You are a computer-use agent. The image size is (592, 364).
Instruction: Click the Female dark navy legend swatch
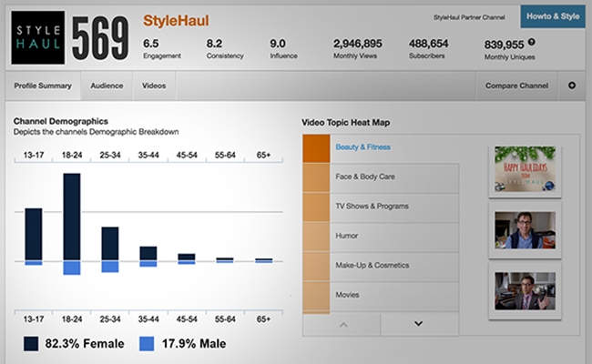pyautogui.click(x=30, y=344)
